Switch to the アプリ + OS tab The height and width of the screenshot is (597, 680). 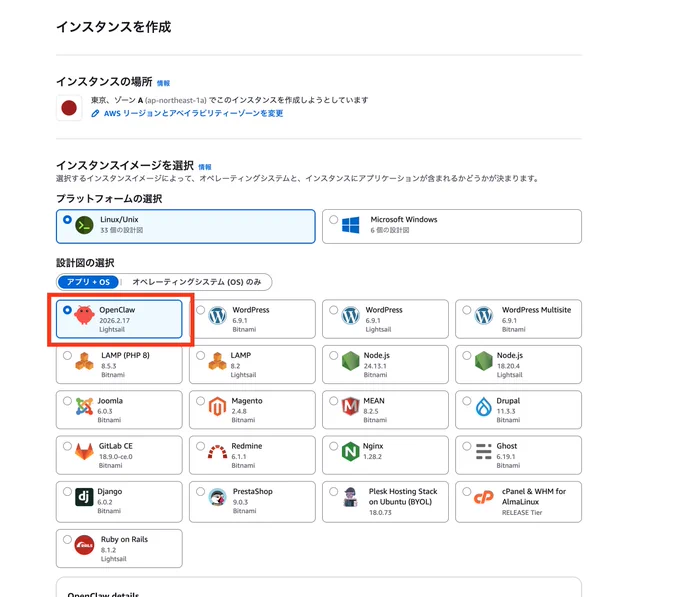[x=88, y=282]
